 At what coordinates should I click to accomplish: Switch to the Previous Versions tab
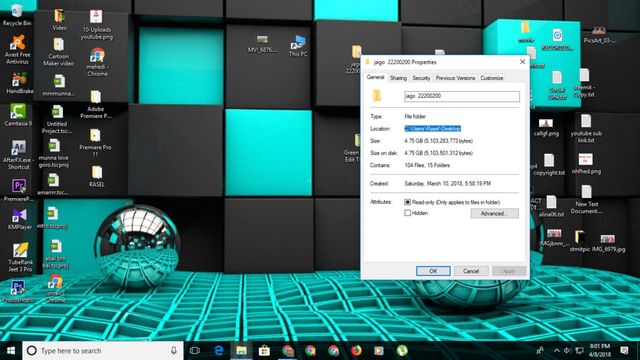[x=455, y=78]
